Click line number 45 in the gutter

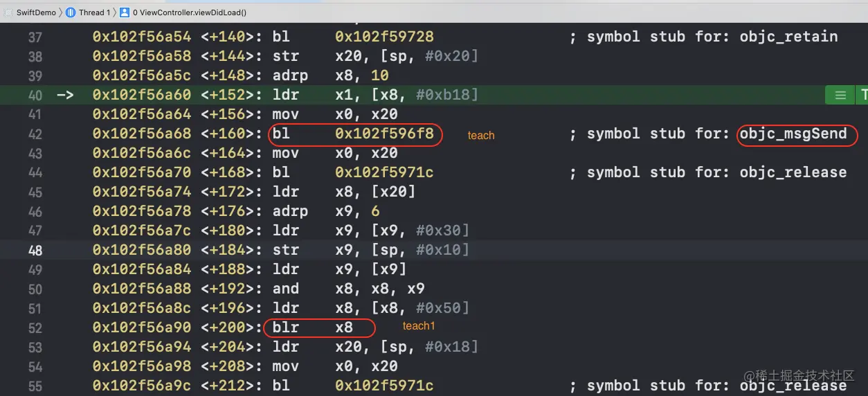pyautogui.click(x=35, y=192)
